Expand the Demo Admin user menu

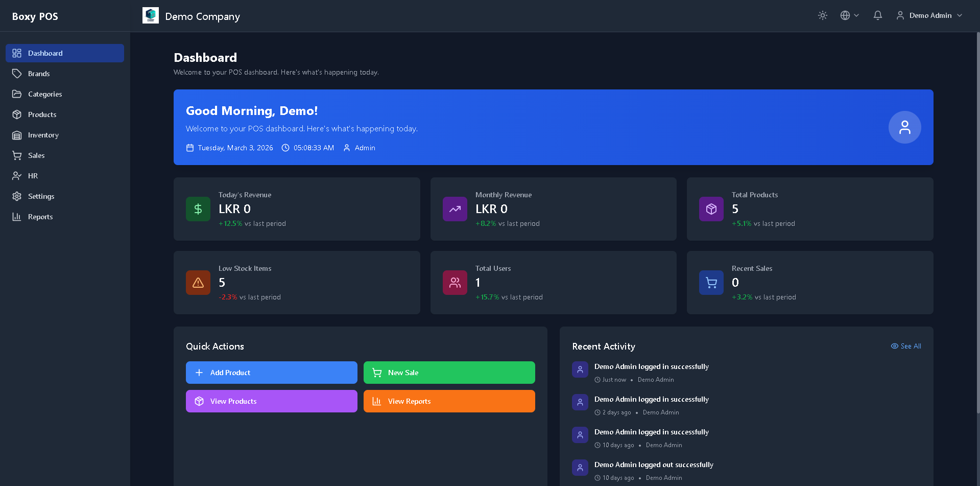coord(929,15)
